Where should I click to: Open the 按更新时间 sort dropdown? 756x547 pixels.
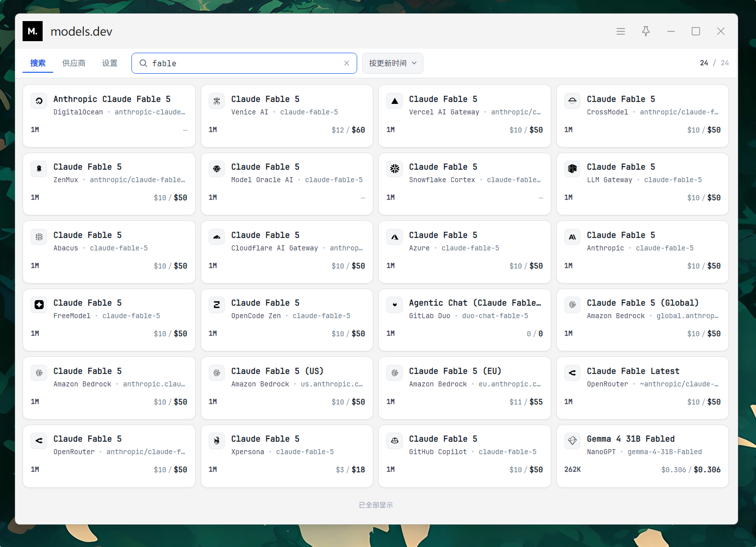click(x=393, y=63)
